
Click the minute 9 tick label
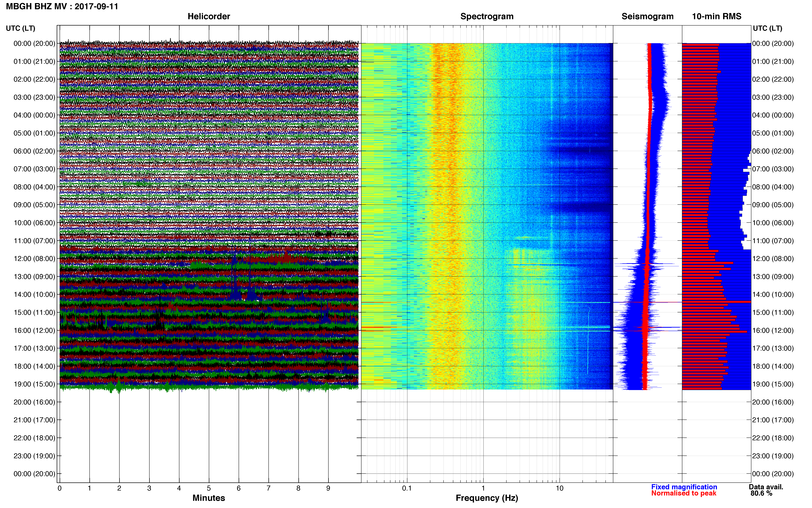(x=328, y=488)
